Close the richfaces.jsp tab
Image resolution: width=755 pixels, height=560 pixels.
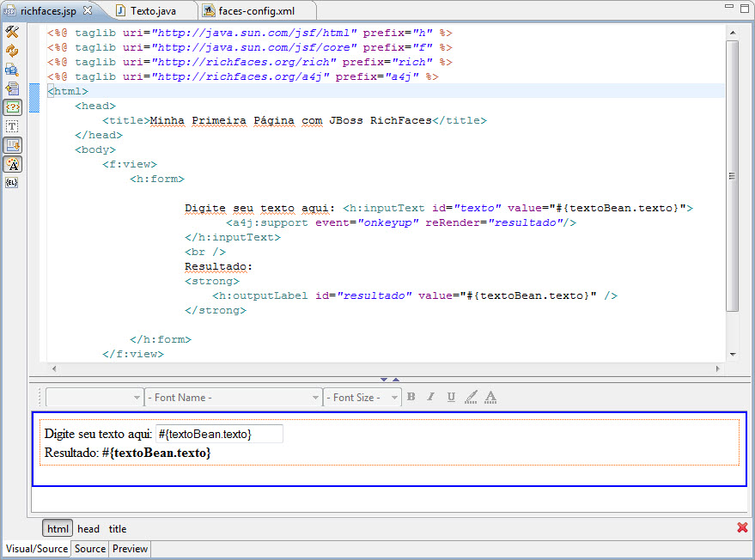tap(88, 10)
